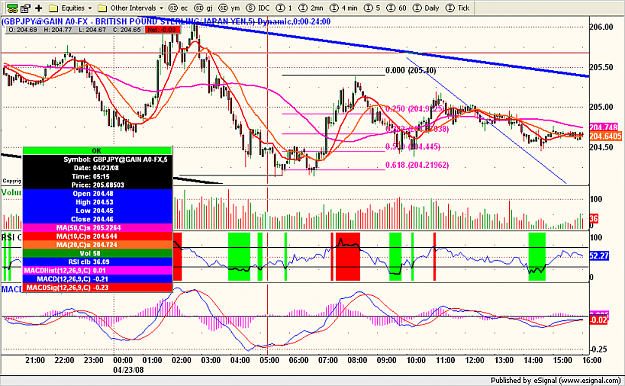Click the Published by eSignal credit text
This screenshot has height=386, width=625.
tap(555, 380)
